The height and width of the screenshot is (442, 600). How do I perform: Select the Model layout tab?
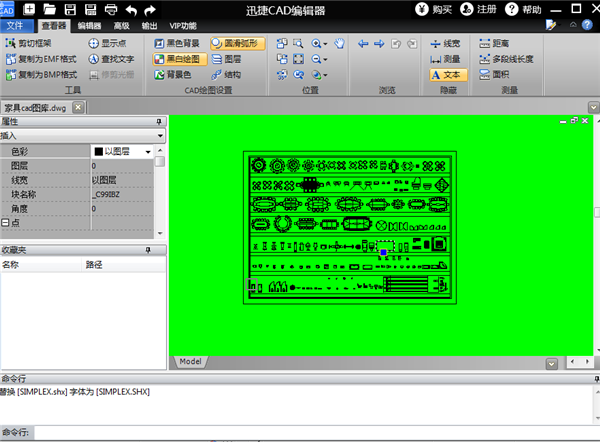190,362
